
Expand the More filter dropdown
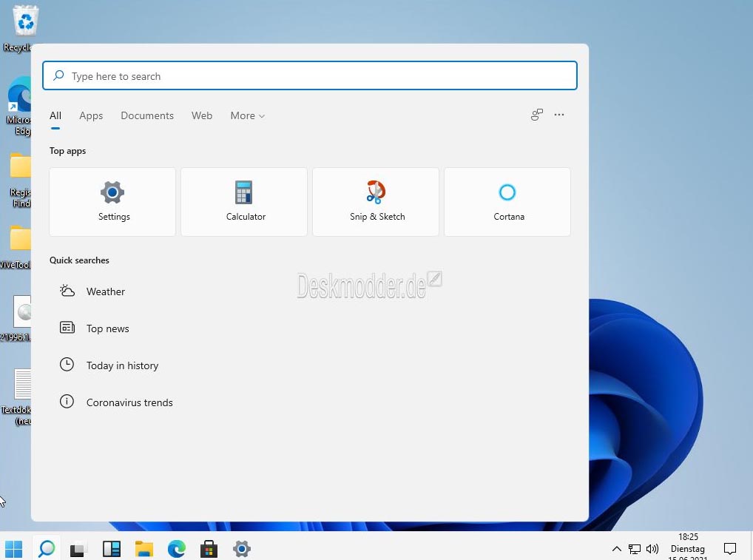pyautogui.click(x=247, y=115)
